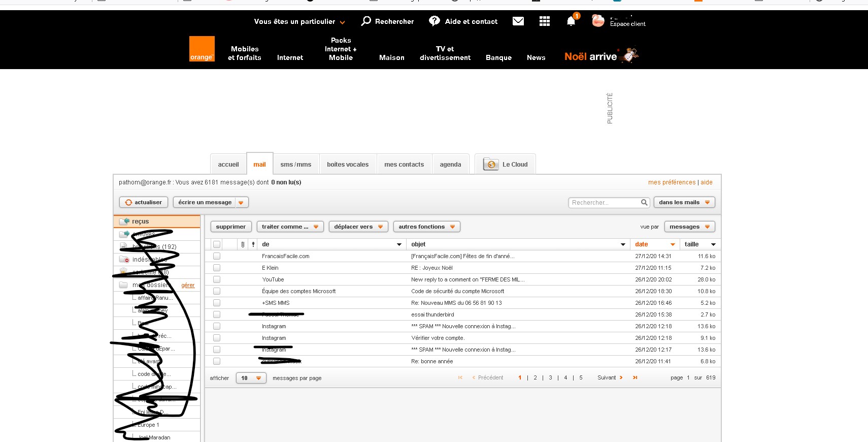Open mes préférences link

click(672, 182)
